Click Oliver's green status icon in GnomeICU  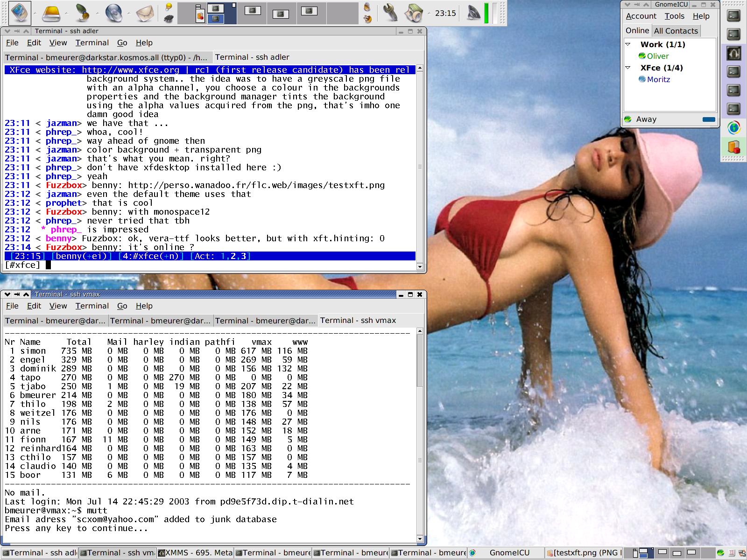pyautogui.click(x=642, y=56)
